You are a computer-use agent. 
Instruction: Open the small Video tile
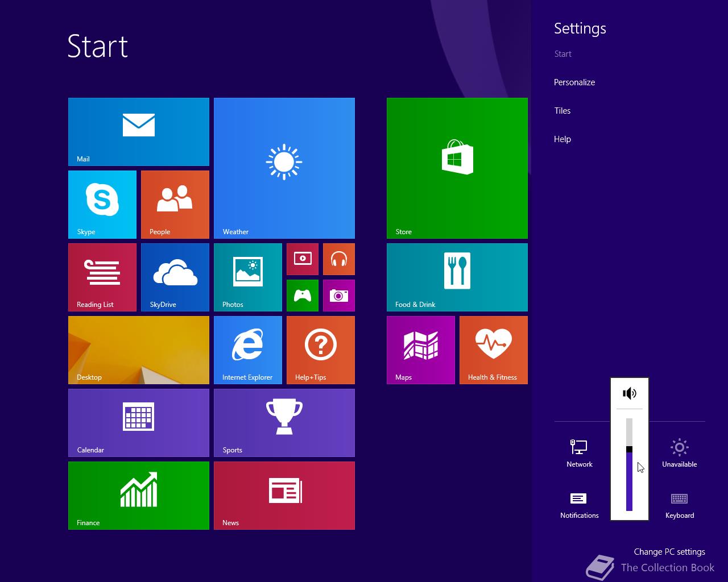pyautogui.click(x=303, y=259)
